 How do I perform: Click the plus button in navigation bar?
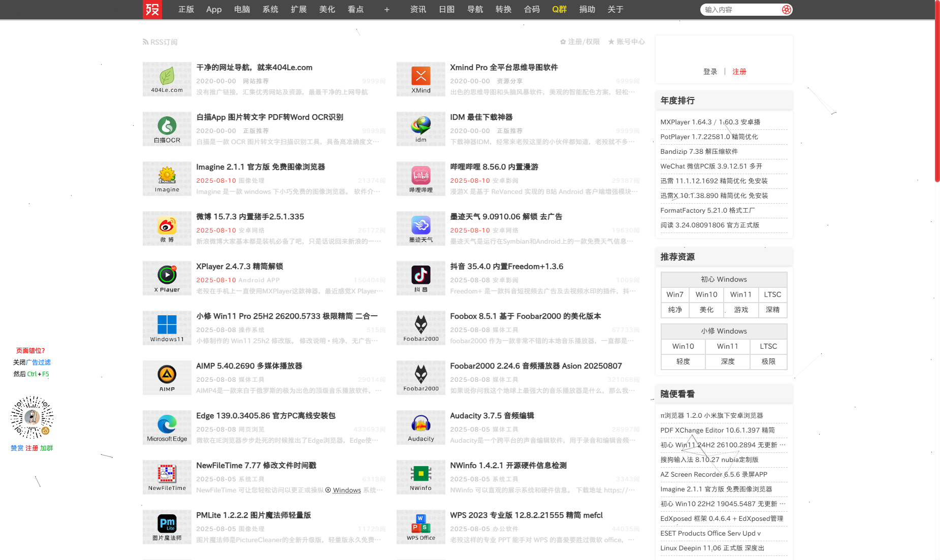387,10
